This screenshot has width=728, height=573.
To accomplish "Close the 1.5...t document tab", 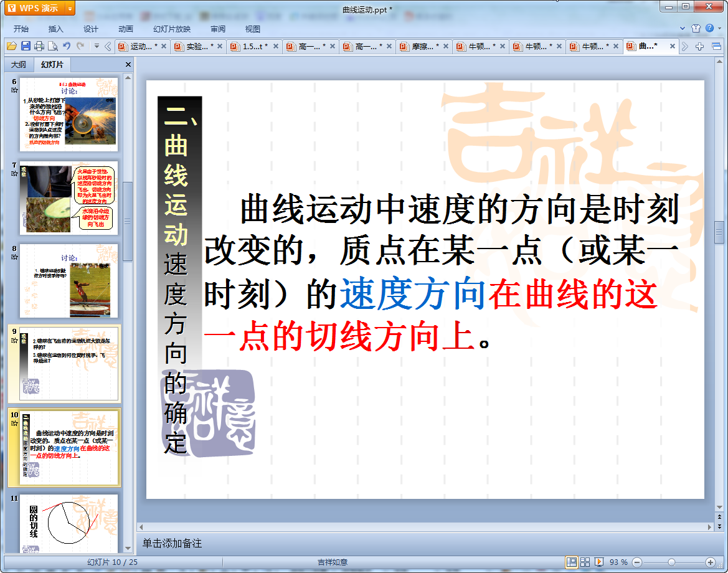I will pyautogui.click(x=276, y=47).
